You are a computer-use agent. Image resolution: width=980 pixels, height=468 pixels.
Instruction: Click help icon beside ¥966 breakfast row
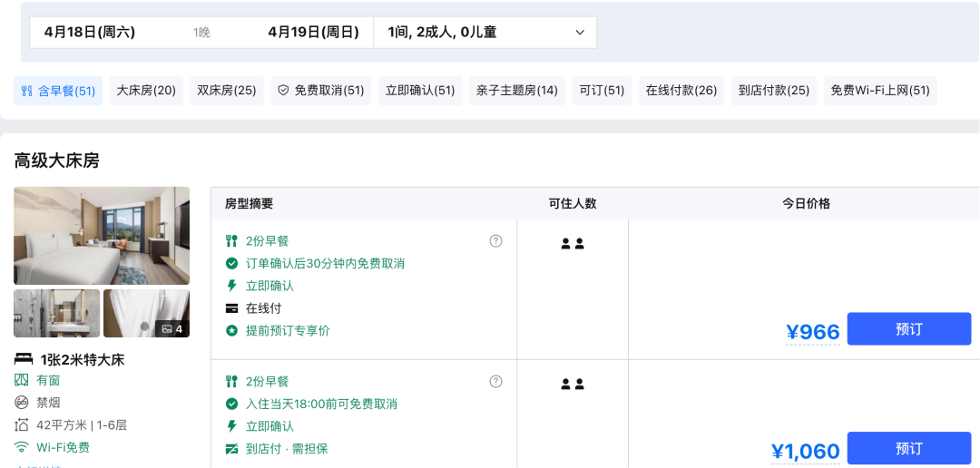[x=495, y=240]
